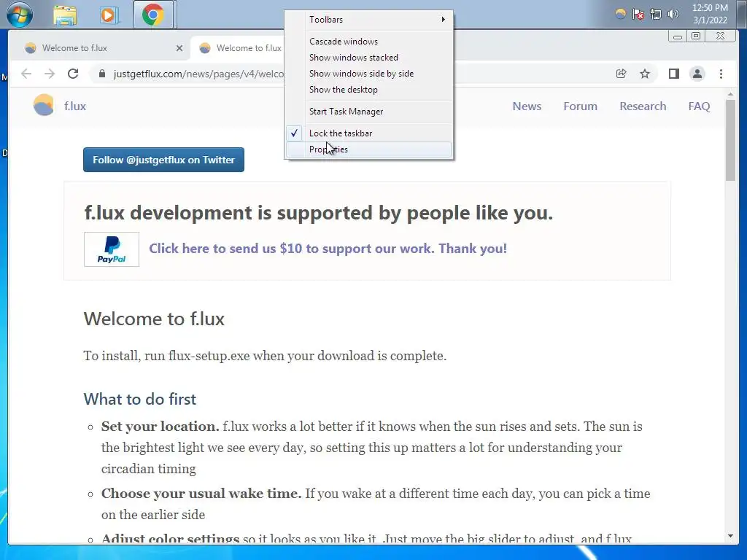Toggle Lock the taskbar checkmark

click(x=369, y=133)
